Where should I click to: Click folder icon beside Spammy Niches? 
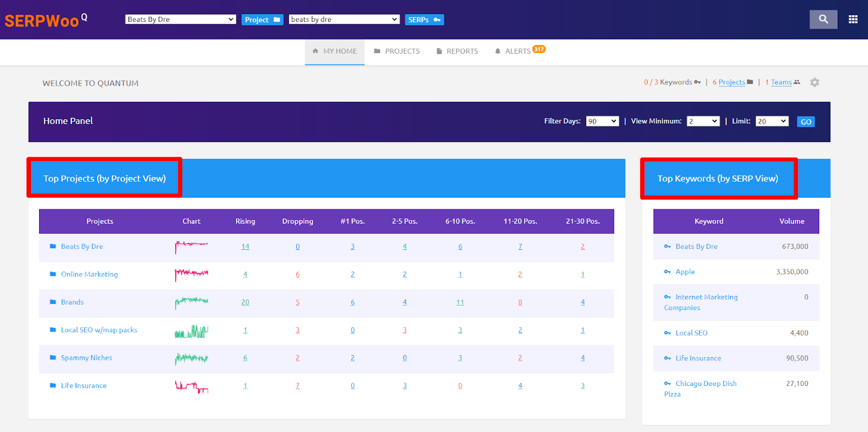[x=53, y=358]
